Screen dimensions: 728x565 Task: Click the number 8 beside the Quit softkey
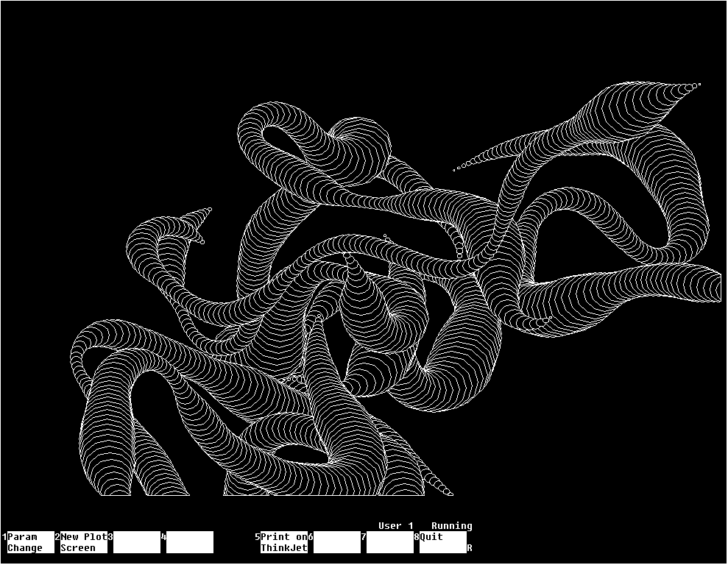(417, 537)
